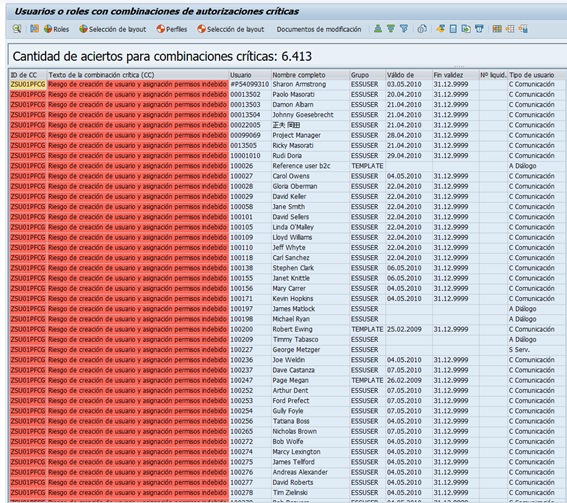The height and width of the screenshot is (503, 567).
Task: Select the Nombre completo column header
Action: coord(310,75)
